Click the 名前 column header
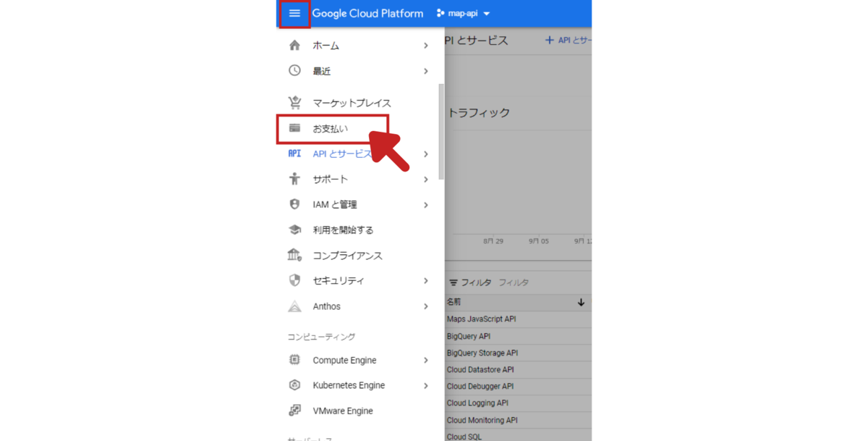 click(454, 302)
